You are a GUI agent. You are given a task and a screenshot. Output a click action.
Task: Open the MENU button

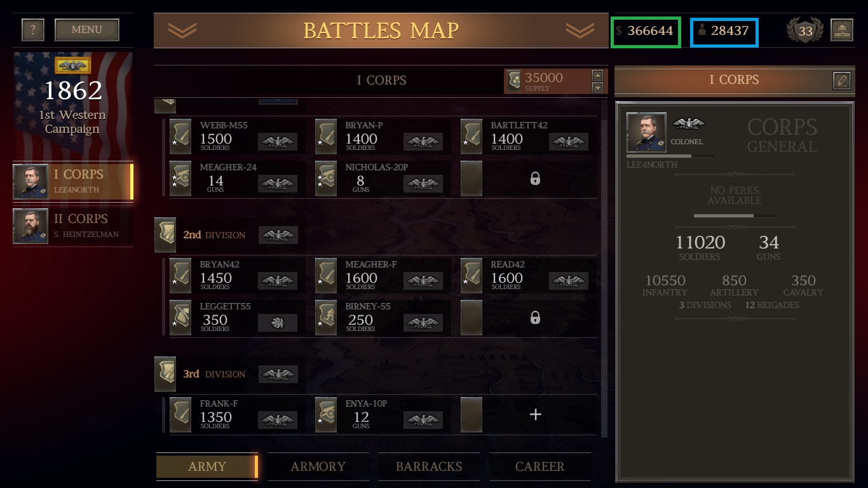point(87,29)
